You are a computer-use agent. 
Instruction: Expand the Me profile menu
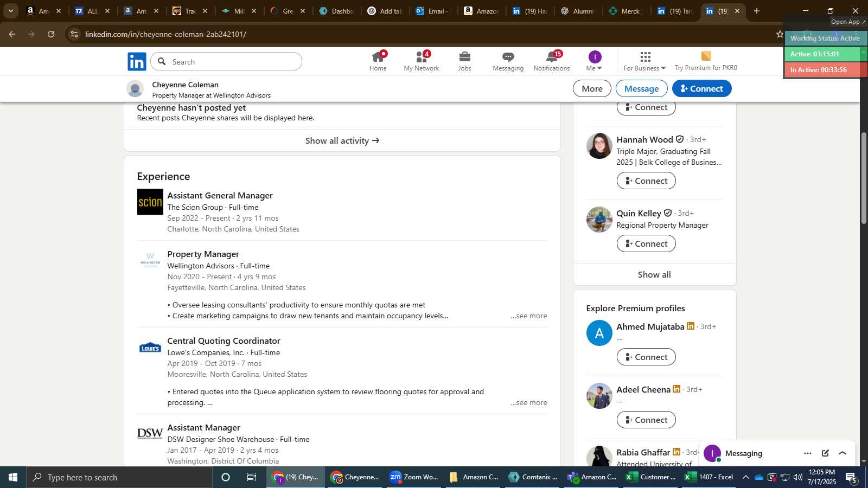pos(595,61)
